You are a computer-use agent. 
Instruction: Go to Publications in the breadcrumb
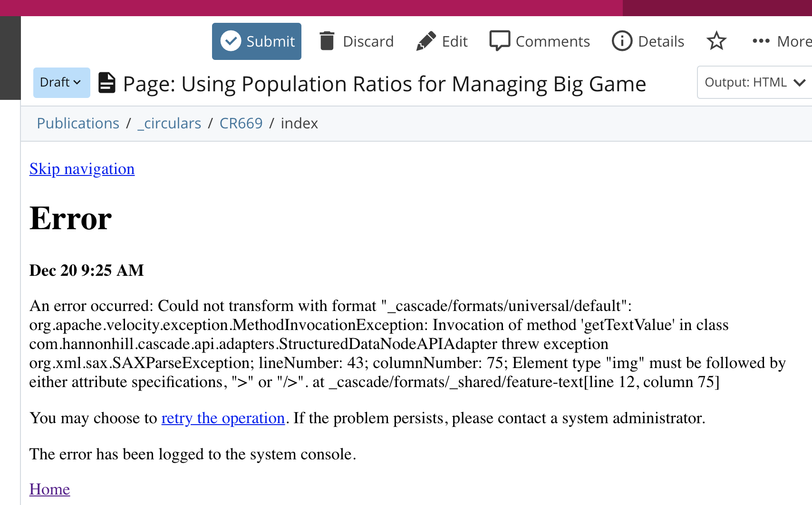click(x=78, y=124)
